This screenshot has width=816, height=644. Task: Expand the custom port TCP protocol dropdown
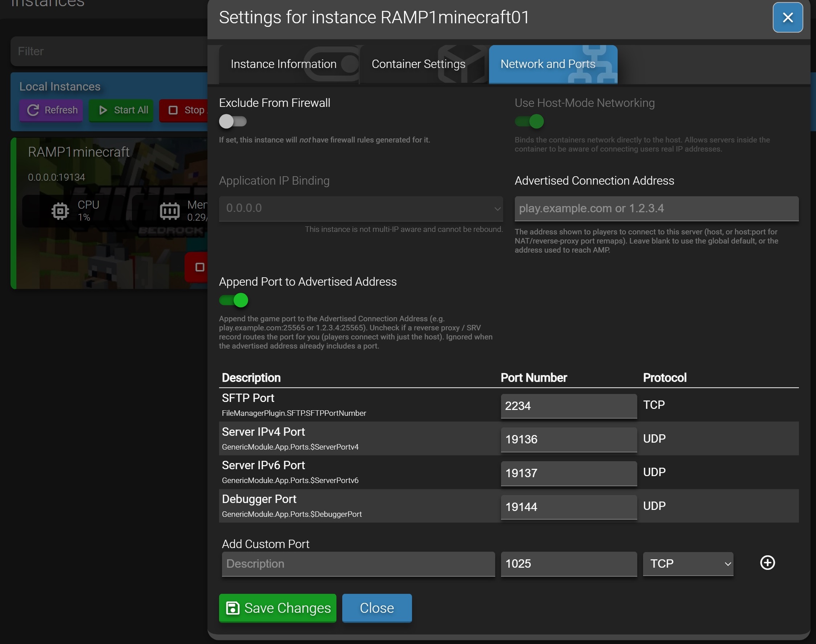click(x=688, y=563)
